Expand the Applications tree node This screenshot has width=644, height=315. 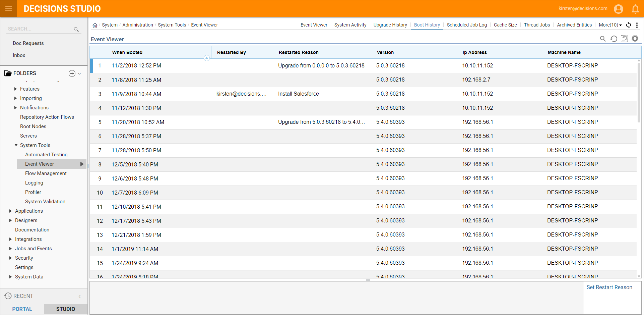10,211
